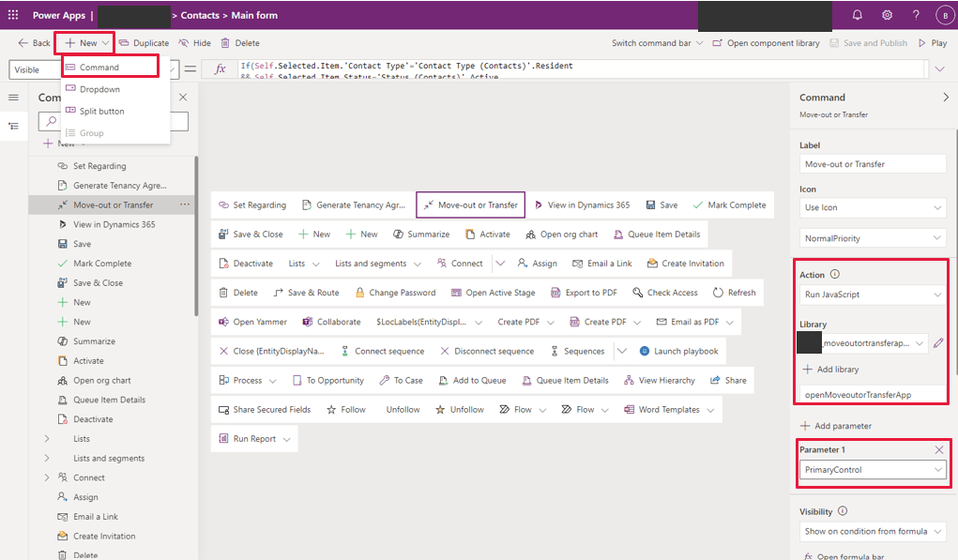Click the help question mark icon
The height and width of the screenshot is (560, 958).
click(x=916, y=15)
